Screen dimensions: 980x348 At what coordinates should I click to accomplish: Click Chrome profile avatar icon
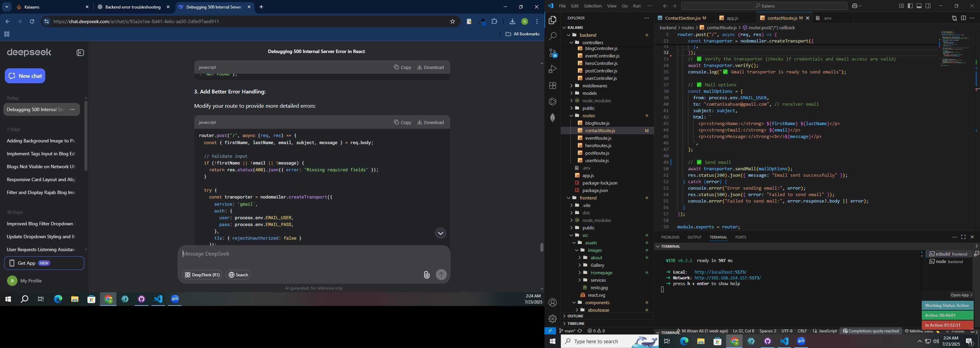pos(525,22)
